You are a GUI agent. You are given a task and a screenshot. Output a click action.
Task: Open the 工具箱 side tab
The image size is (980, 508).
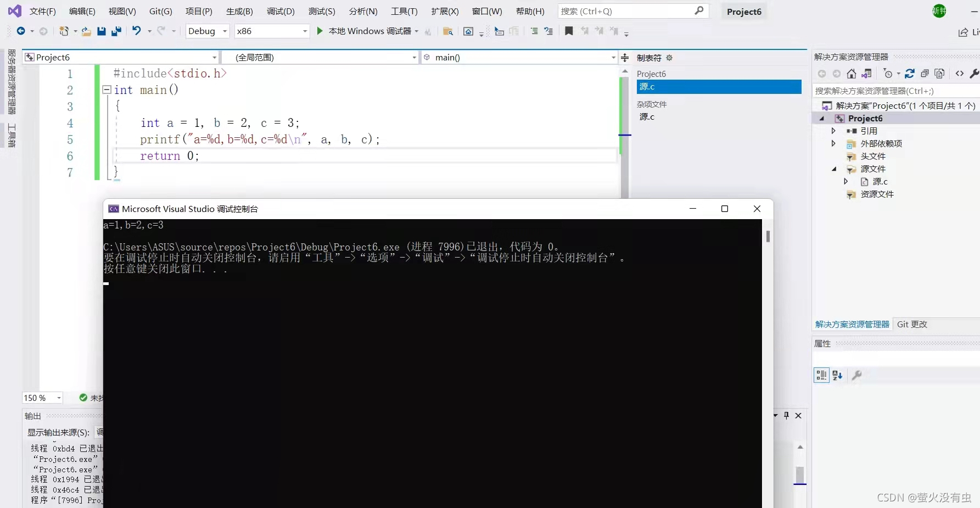[x=12, y=135]
